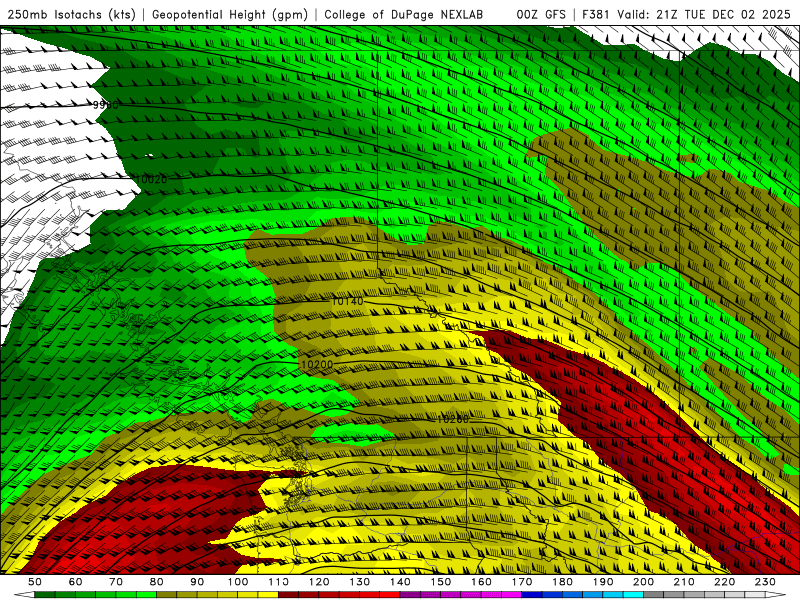Click the 10140 height contour label

[347, 302]
